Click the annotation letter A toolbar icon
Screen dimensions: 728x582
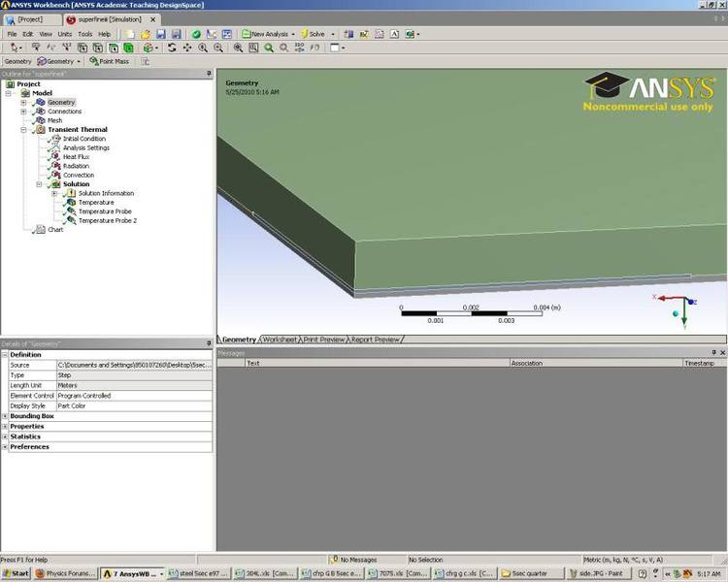[x=394, y=34]
